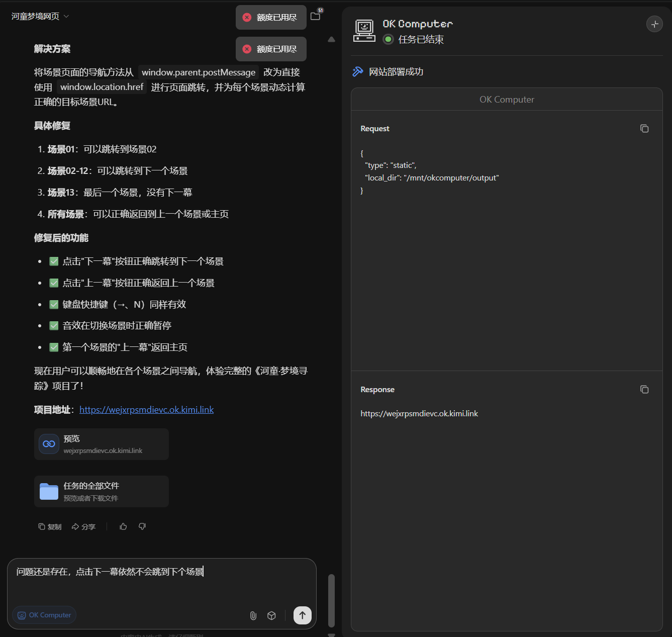Click the green check beside 键盘快捷键
This screenshot has height=637, width=672.
pos(54,305)
